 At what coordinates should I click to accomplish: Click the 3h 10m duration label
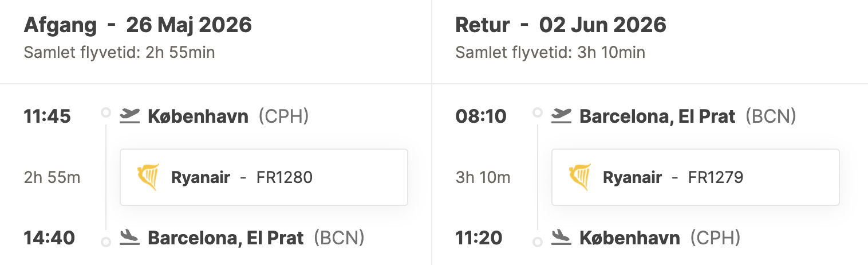pos(483,177)
